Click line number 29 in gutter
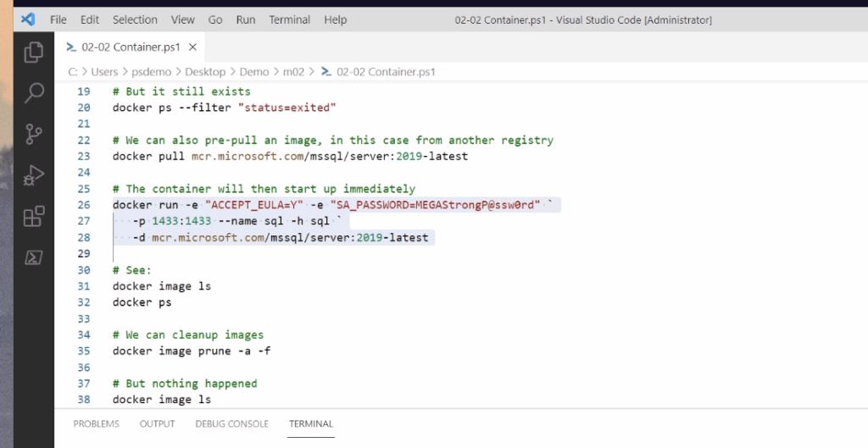 (x=84, y=253)
